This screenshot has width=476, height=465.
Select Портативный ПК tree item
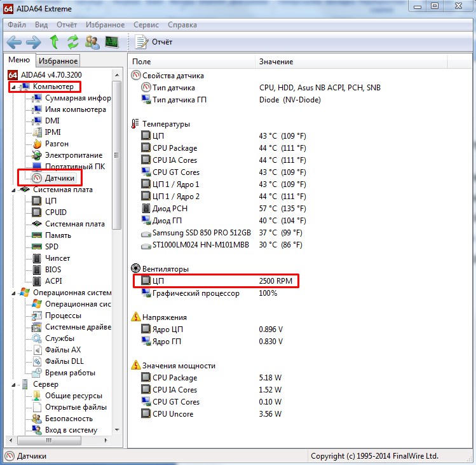click(x=69, y=167)
